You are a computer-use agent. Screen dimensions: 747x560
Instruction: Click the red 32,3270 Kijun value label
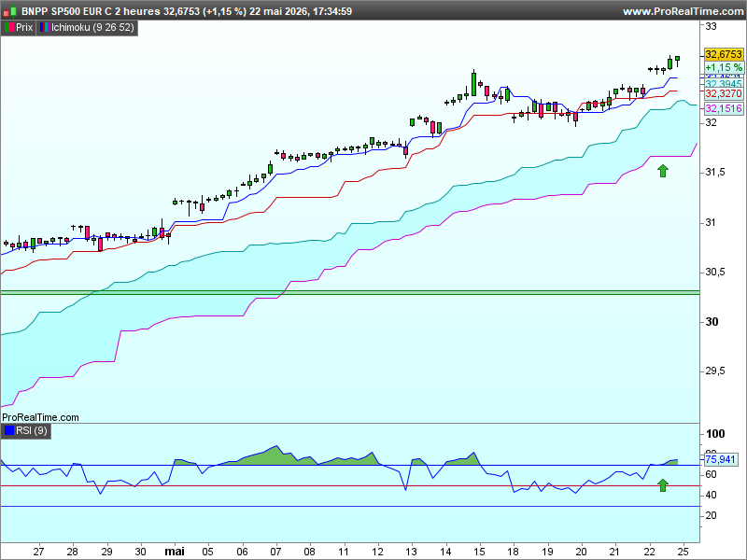point(723,93)
